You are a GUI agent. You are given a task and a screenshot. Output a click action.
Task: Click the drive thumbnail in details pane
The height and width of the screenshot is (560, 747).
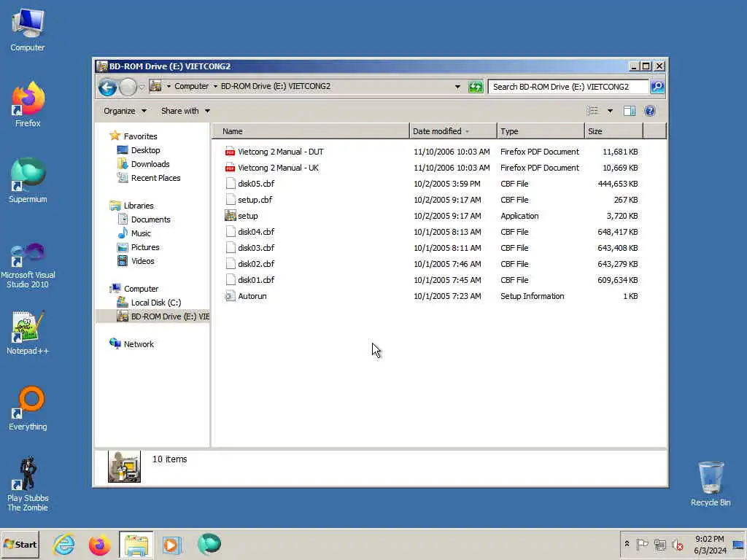pos(124,467)
